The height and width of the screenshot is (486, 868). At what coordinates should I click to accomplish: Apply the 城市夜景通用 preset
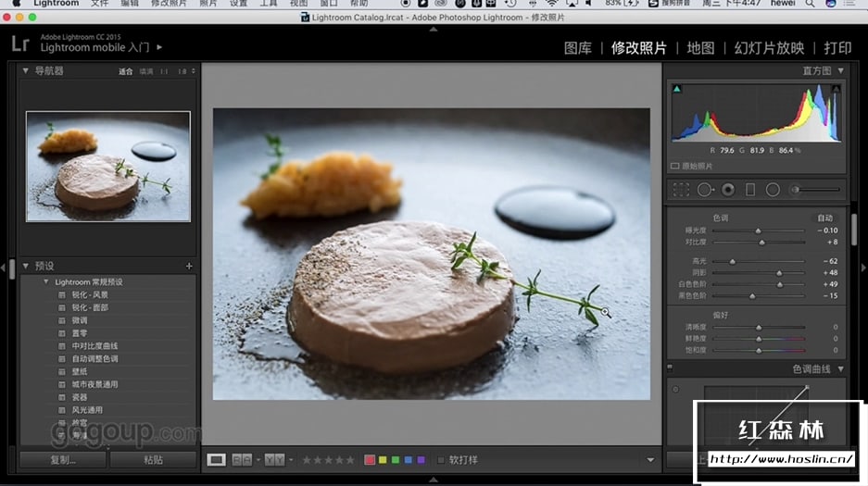[x=94, y=384]
